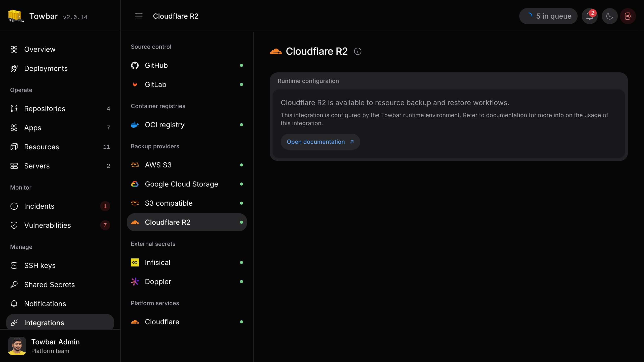Go to Overview in sidebar
This screenshot has width=644, height=362.
click(60, 49)
